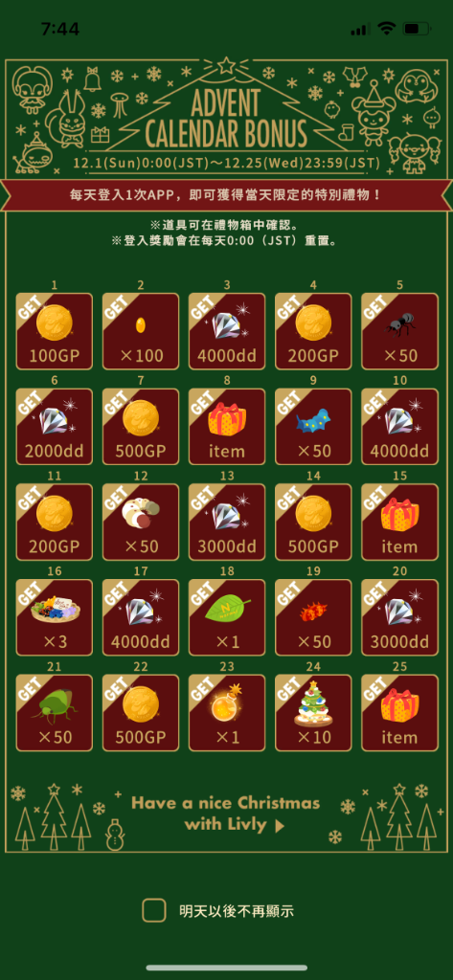Tap the day 25 gift item tile
Viewport: 453px width, 980px height.
[399, 712]
